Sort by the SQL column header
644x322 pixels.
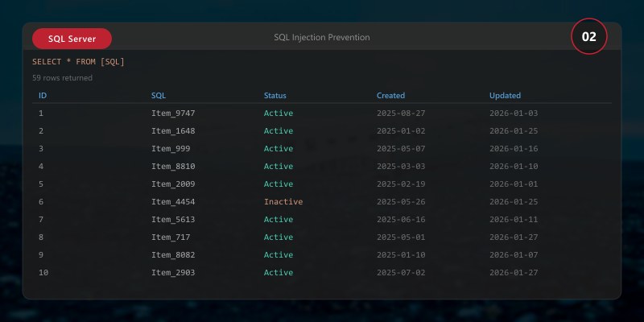[x=159, y=95]
